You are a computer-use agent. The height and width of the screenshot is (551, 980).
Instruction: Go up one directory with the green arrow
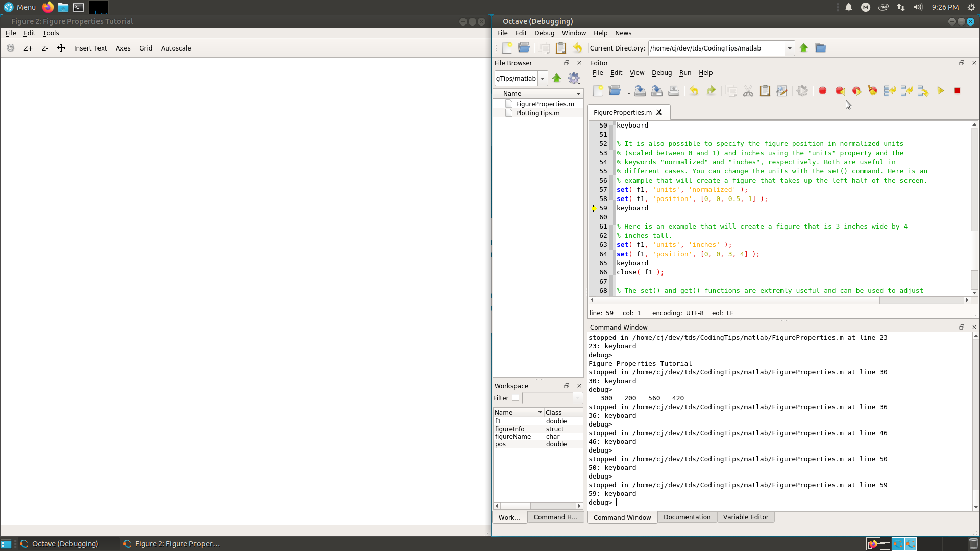click(x=803, y=48)
